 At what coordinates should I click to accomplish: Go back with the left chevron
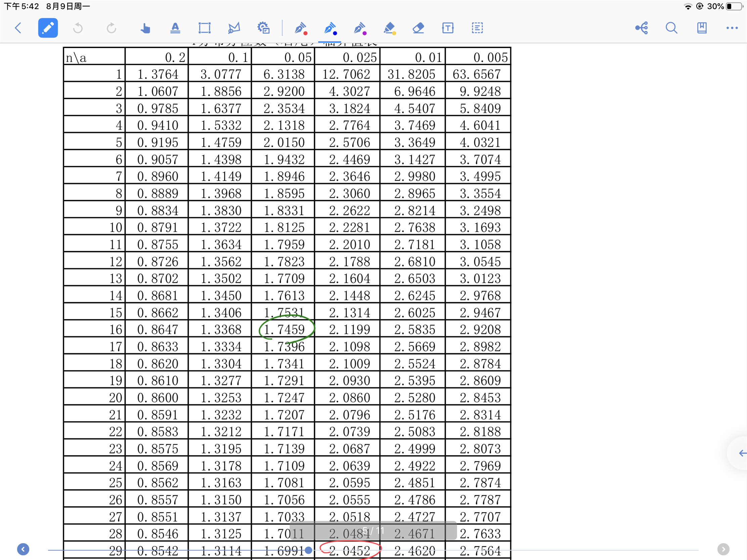(x=18, y=28)
